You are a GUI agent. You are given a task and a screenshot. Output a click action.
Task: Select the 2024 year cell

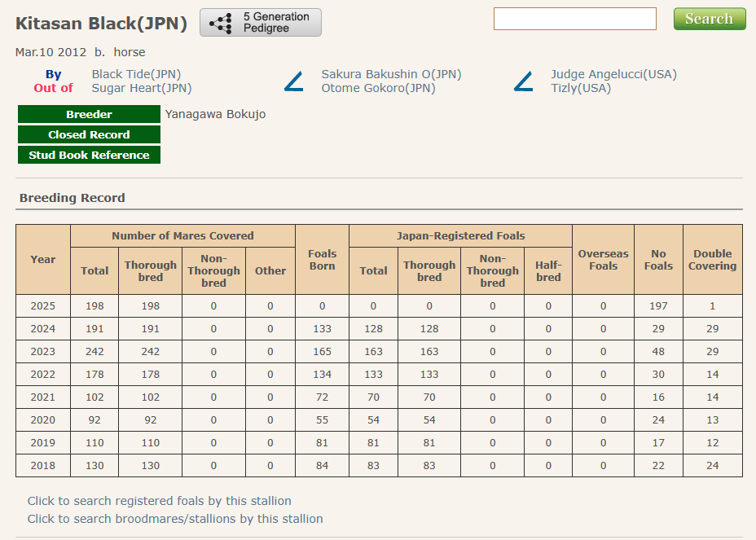43,329
